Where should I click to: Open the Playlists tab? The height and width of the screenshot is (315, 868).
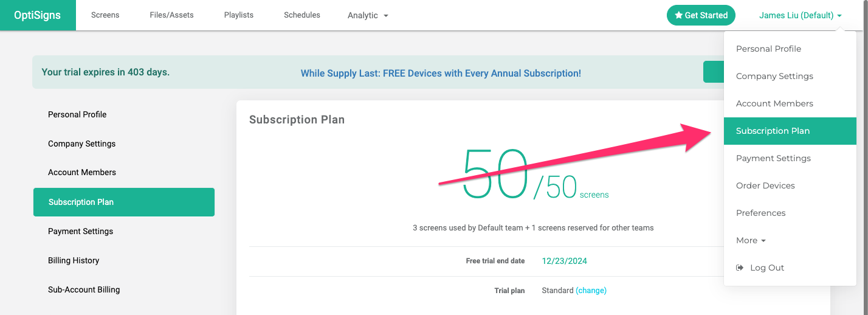[x=239, y=15]
